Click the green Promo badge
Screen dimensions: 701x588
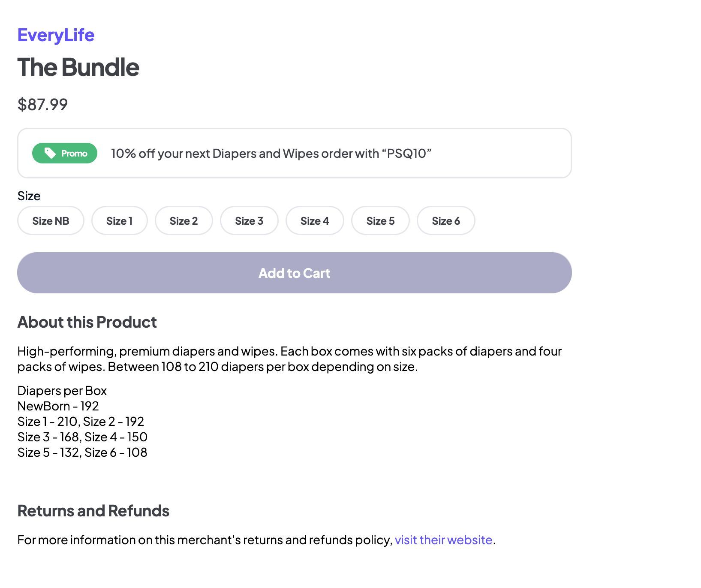tap(65, 153)
